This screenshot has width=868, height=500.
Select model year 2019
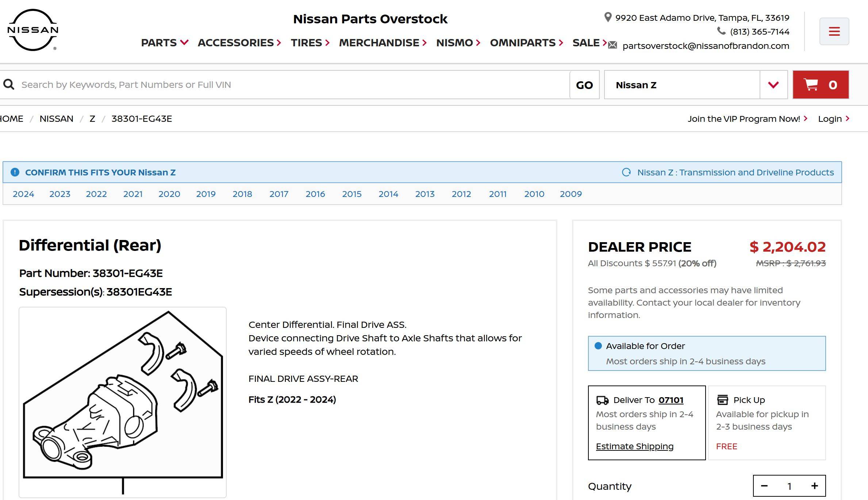(x=206, y=194)
